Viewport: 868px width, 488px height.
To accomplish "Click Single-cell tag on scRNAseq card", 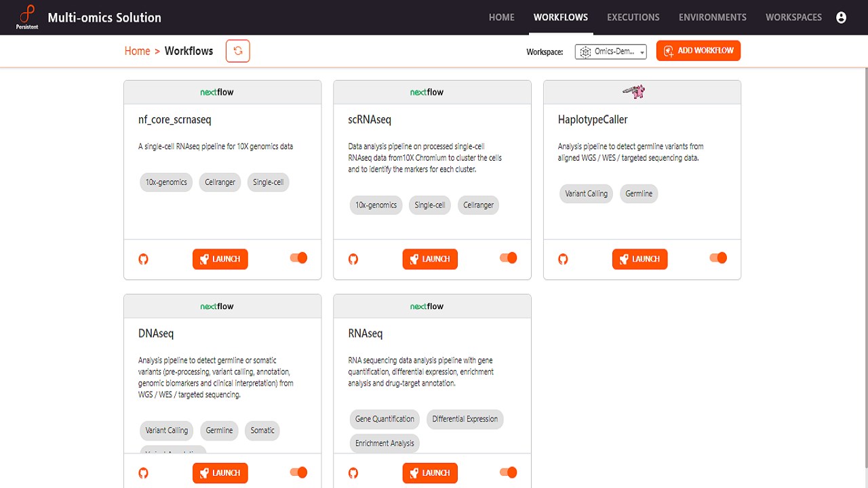I will 430,205.
